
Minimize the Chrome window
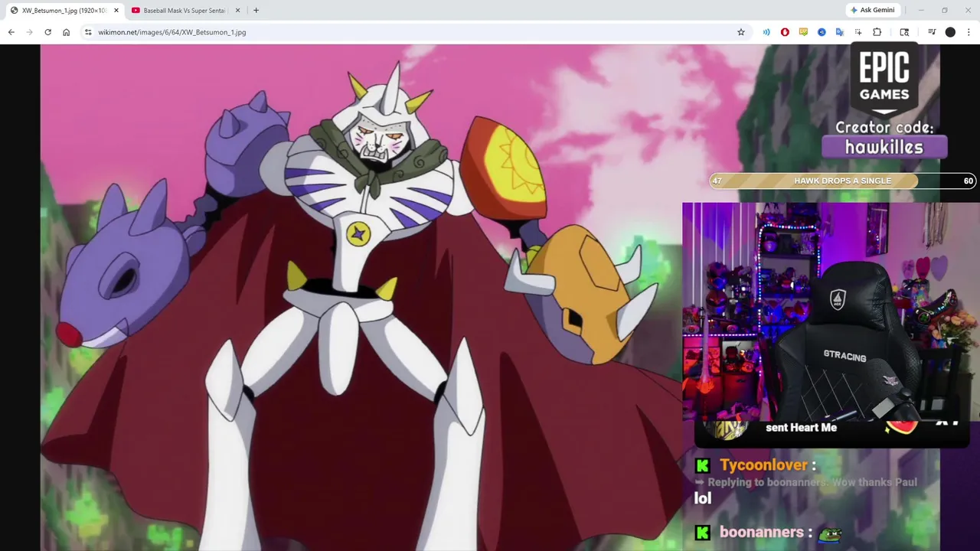tap(921, 10)
